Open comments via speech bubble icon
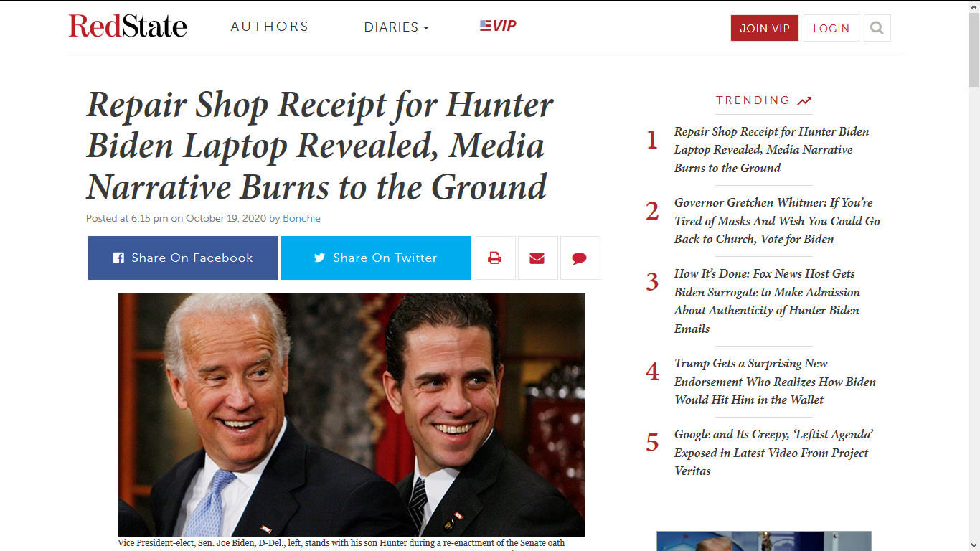The width and height of the screenshot is (980, 551). (x=580, y=258)
